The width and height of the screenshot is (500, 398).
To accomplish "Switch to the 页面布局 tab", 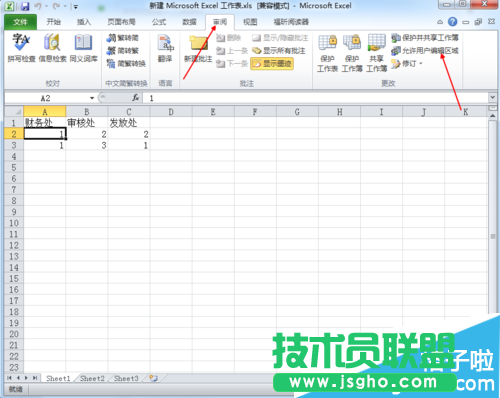I will tap(121, 22).
